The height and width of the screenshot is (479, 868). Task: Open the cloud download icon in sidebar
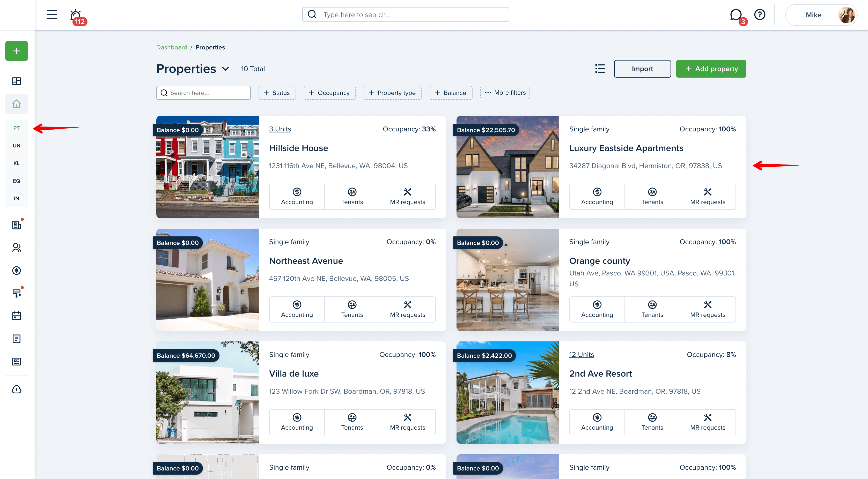click(17, 390)
